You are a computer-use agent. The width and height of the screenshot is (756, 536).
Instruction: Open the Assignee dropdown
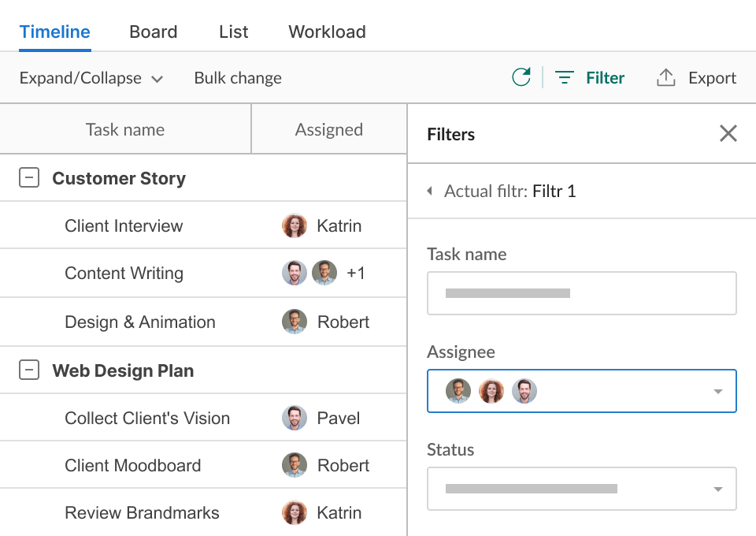click(x=717, y=392)
